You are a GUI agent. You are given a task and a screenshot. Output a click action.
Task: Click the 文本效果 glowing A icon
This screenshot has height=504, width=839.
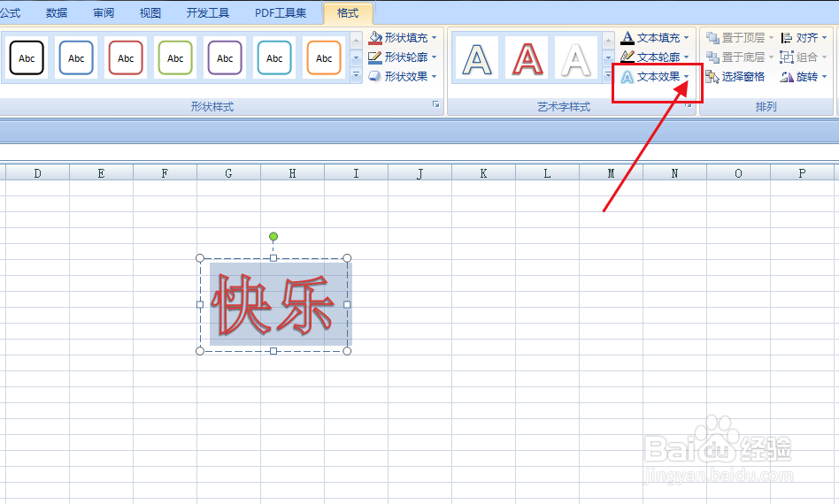627,77
